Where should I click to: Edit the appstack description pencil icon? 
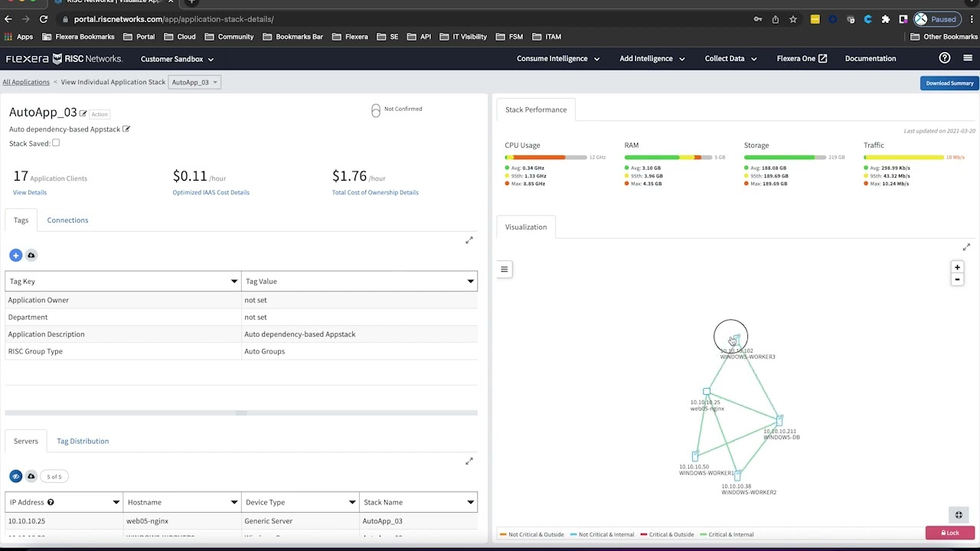pos(126,129)
